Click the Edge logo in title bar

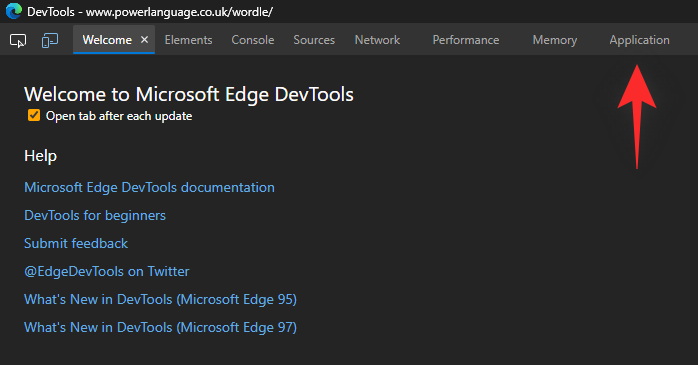(13, 11)
